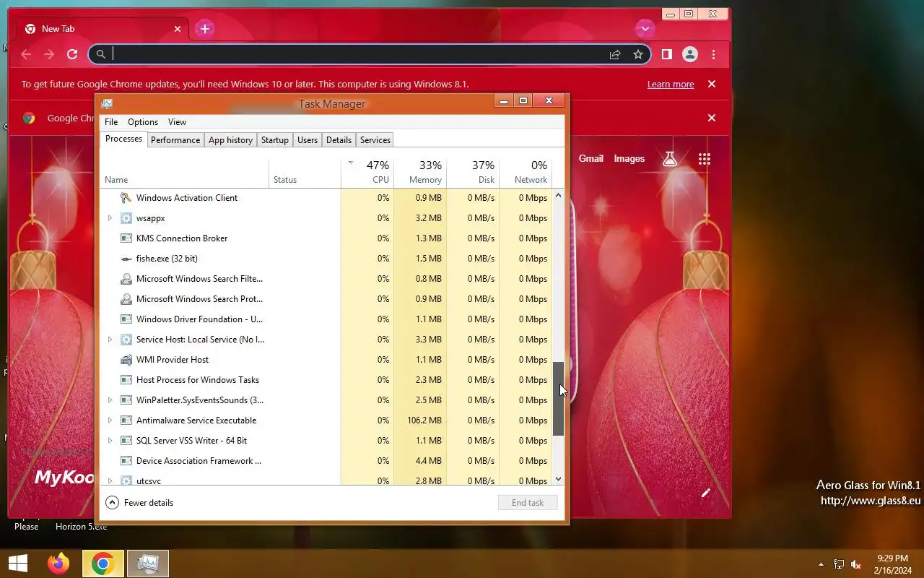Click the Windows Activation Client process icon
This screenshot has height=578, width=924.
coord(126,198)
